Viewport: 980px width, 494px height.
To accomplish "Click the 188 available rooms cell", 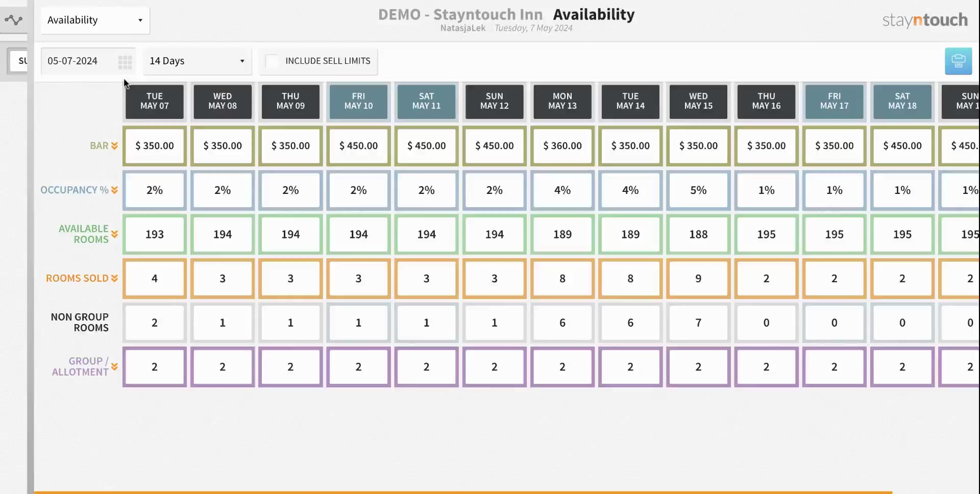I will [x=698, y=234].
